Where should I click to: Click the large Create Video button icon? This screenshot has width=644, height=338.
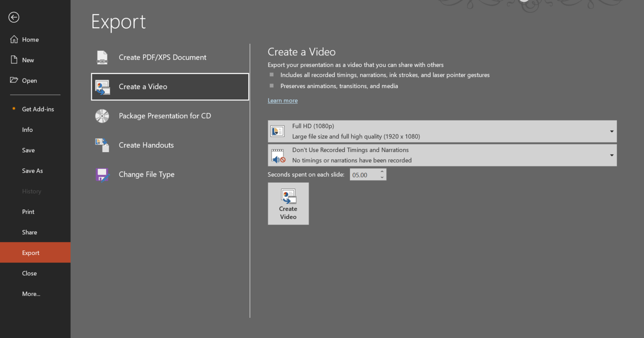(288, 196)
